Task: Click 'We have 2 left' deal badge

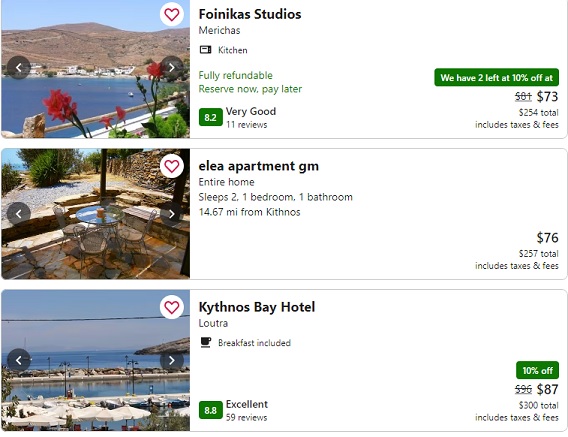Action: [x=496, y=78]
